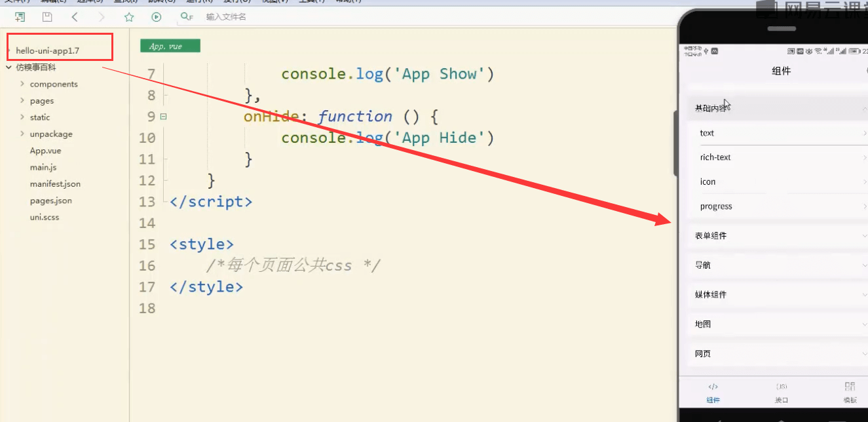Viewport: 868px width, 422px height.
Task: Go back with the left arrow icon
Action: click(75, 17)
